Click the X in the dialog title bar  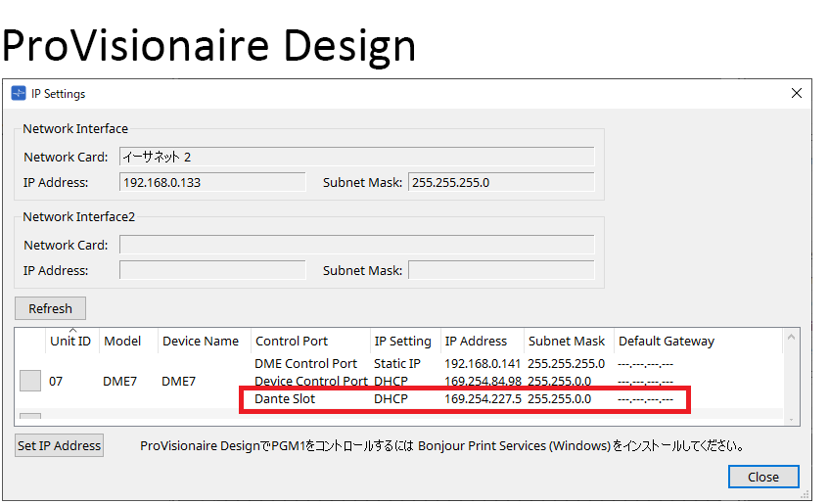click(797, 93)
